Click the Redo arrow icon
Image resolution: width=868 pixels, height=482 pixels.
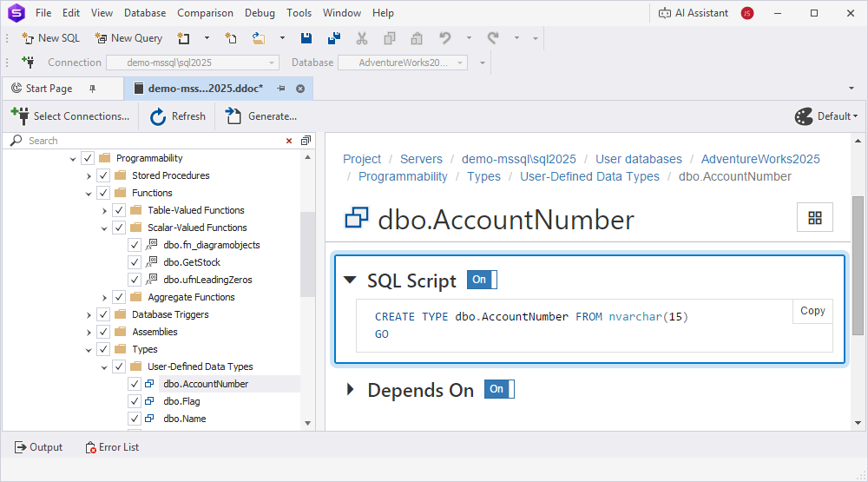[493, 38]
